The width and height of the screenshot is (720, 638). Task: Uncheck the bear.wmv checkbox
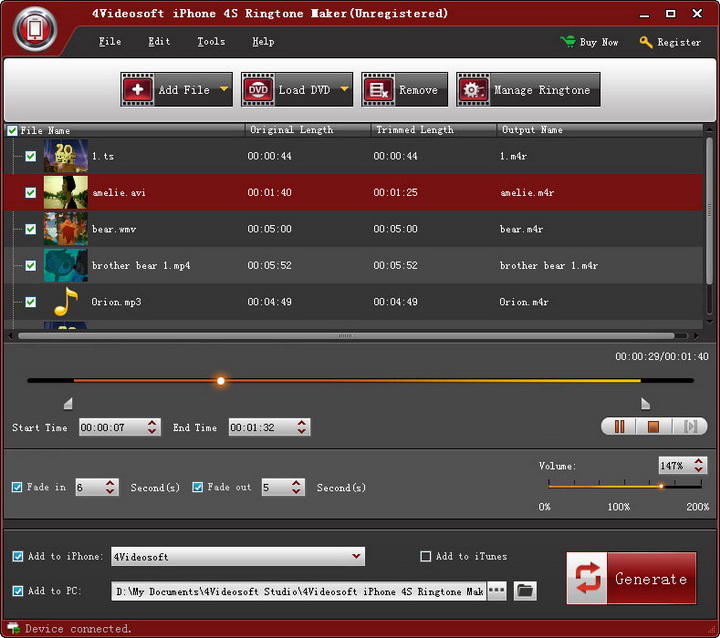(30, 229)
